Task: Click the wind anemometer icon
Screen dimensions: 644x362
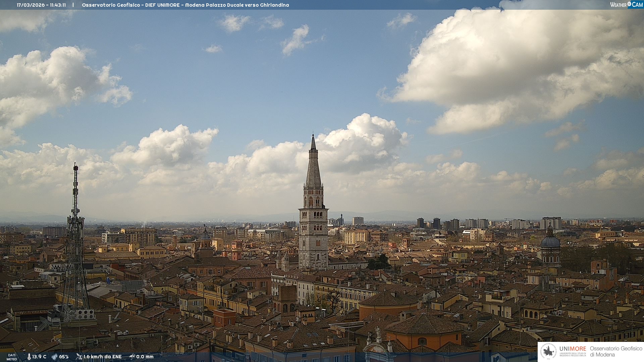Action: point(79,357)
